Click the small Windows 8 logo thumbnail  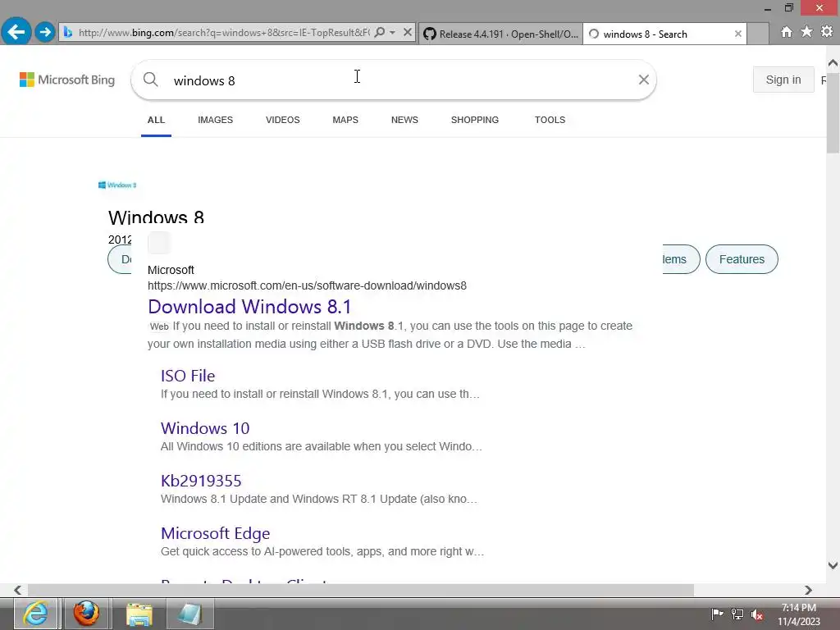click(117, 185)
